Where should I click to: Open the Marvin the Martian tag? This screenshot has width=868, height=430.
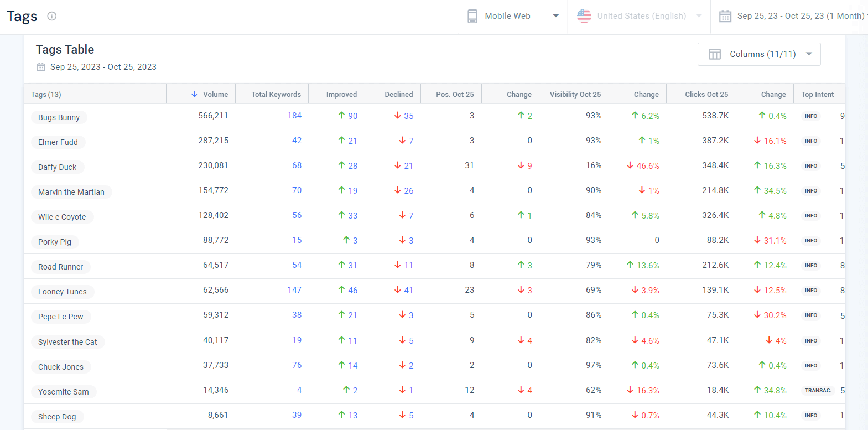pyautogui.click(x=71, y=192)
